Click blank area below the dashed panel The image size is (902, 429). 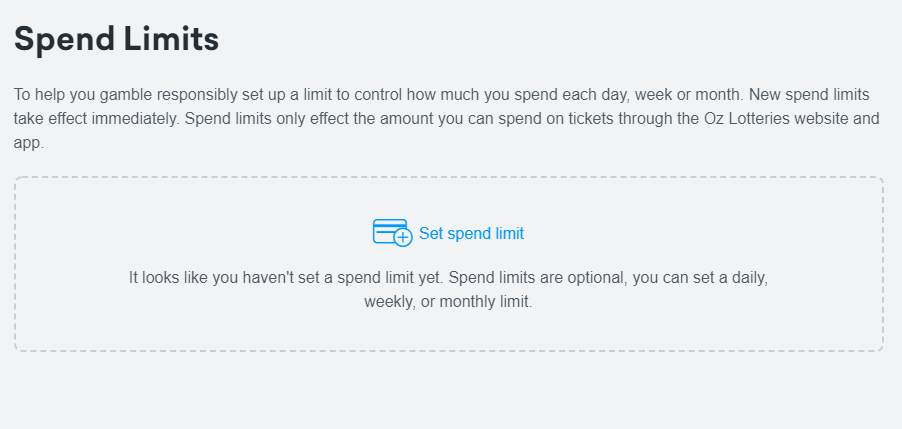tap(449, 391)
